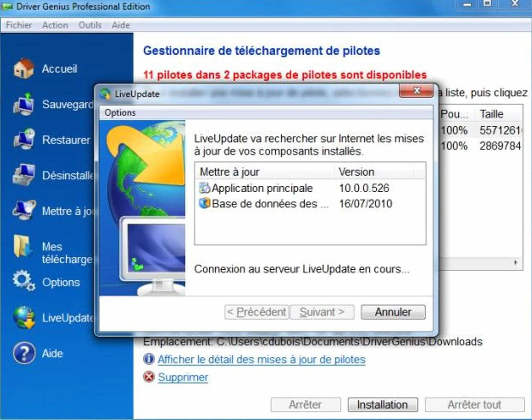
Task: Click the Application principale row icon
Action: 205,188
